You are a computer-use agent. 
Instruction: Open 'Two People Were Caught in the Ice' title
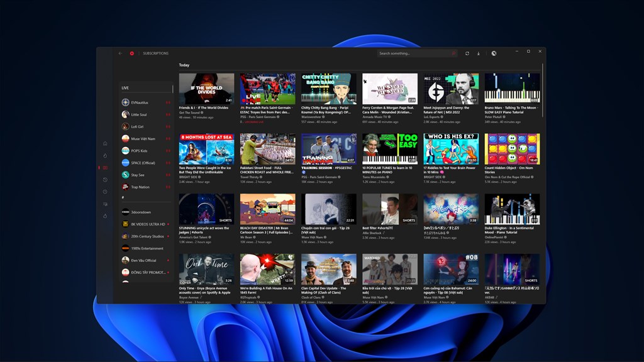tap(206, 170)
